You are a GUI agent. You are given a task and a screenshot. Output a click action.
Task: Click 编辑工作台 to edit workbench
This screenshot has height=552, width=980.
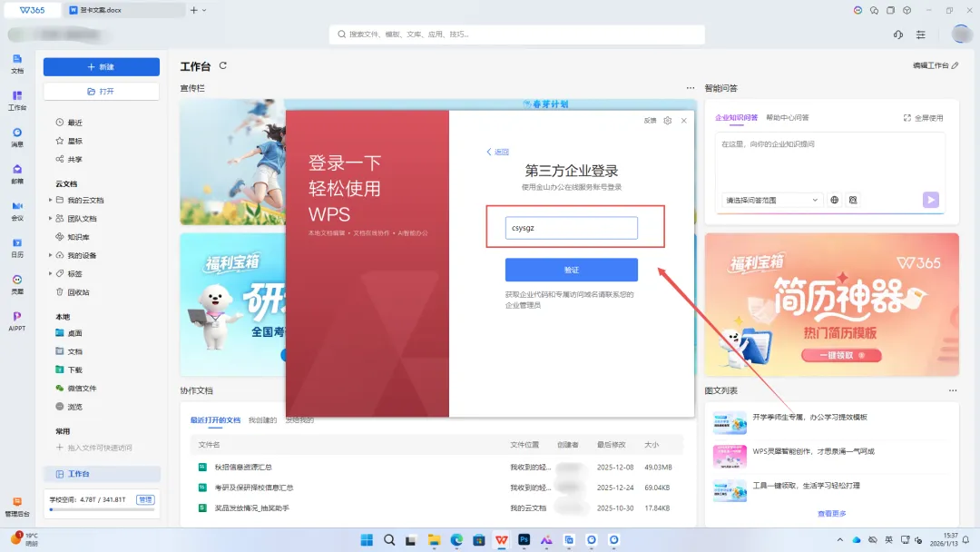point(936,65)
